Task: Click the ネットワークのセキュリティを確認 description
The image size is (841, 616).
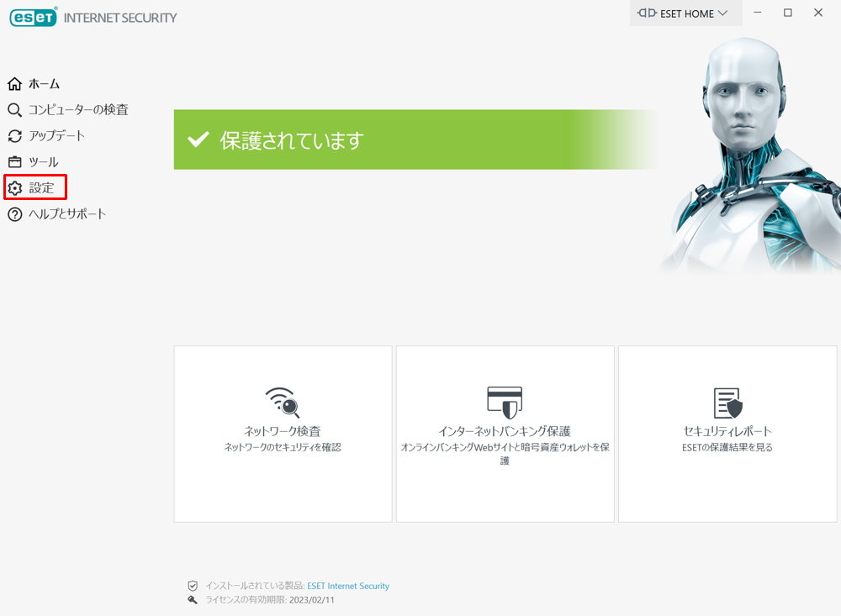Action: coord(283,447)
